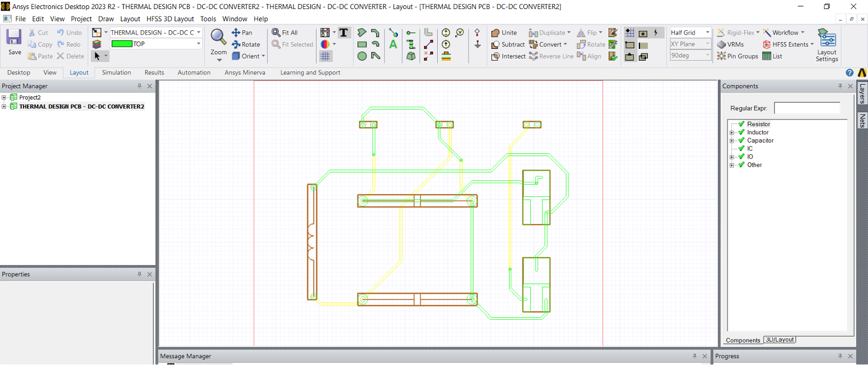Toggle the IC component checkmark
Image resolution: width=868 pixels, height=365 pixels.
tap(741, 148)
